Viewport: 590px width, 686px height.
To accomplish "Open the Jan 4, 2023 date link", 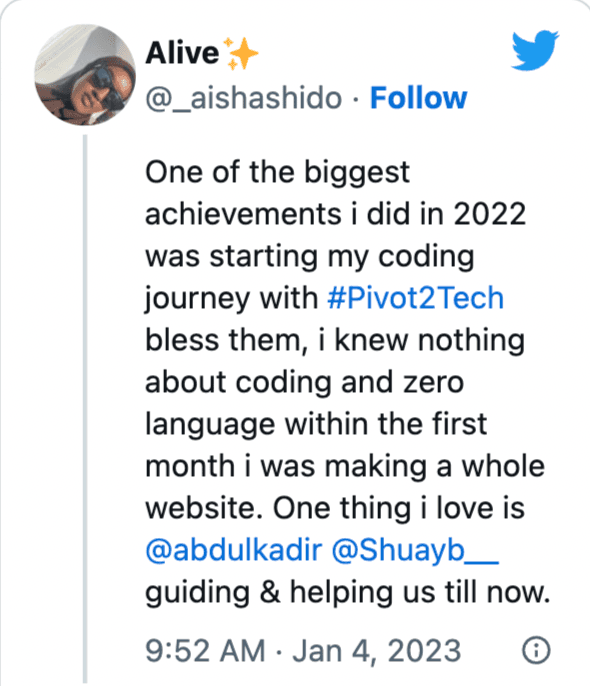I will pos(377,651).
